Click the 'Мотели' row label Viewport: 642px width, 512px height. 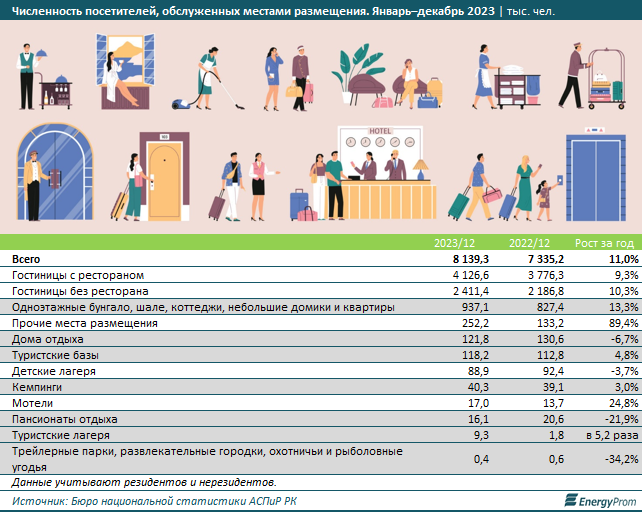coord(32,403)
